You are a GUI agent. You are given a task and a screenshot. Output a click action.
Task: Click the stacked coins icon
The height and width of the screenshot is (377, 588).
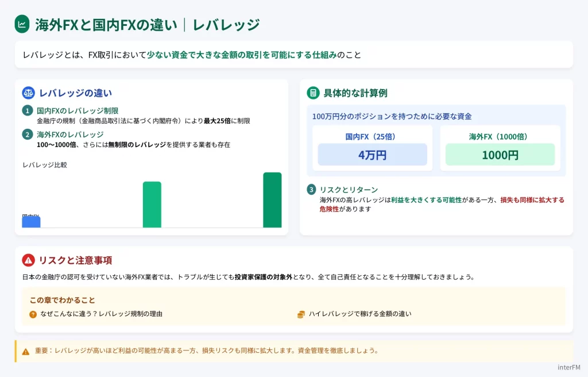click(301, 314)
